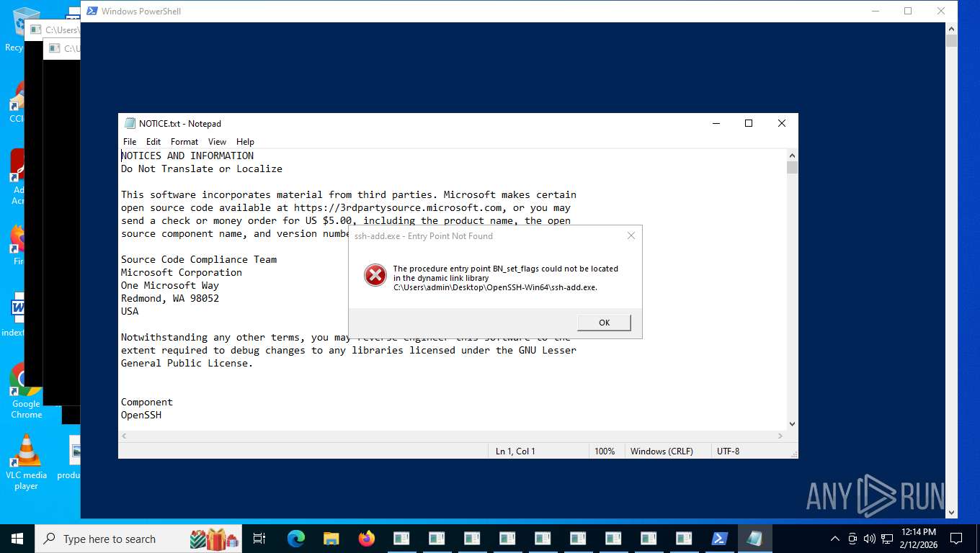Open Notepad's Format menu
The height and width of the screenshot is (553, 980).
click(184, 142)
